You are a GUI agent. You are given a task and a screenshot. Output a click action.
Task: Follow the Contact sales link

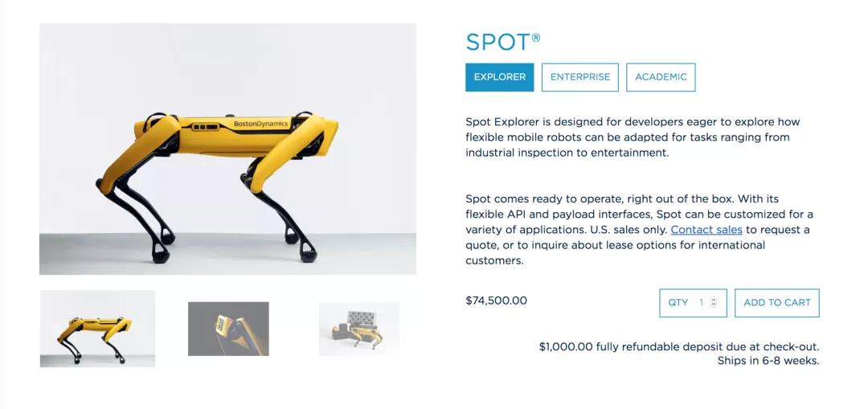[706, 230]
